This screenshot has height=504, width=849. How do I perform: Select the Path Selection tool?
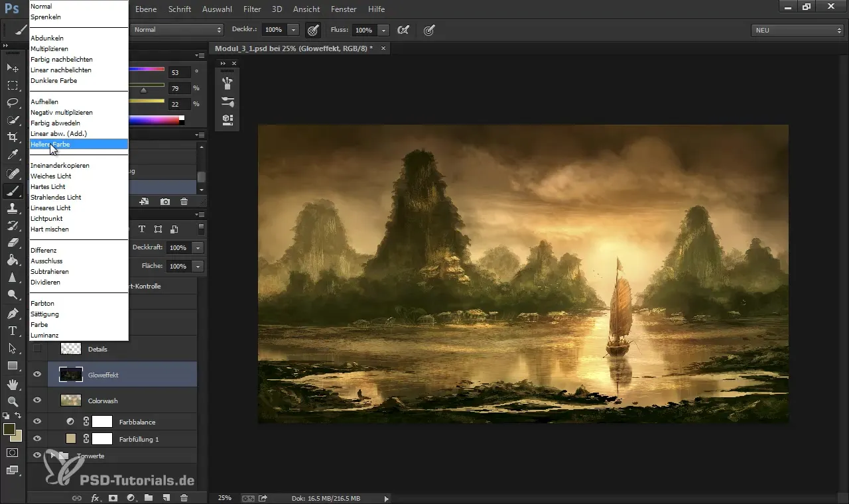tap(13, 347)
